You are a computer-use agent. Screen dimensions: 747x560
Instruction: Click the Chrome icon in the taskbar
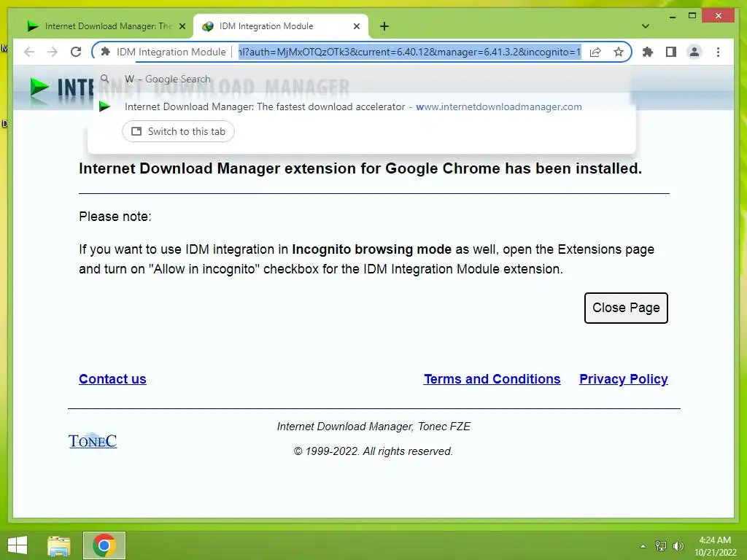104,545
